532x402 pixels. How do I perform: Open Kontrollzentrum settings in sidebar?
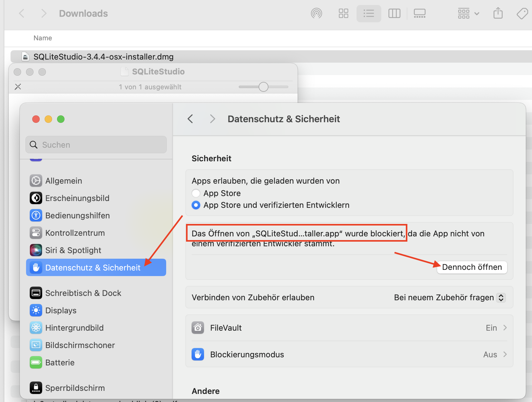tap(75, 233)
